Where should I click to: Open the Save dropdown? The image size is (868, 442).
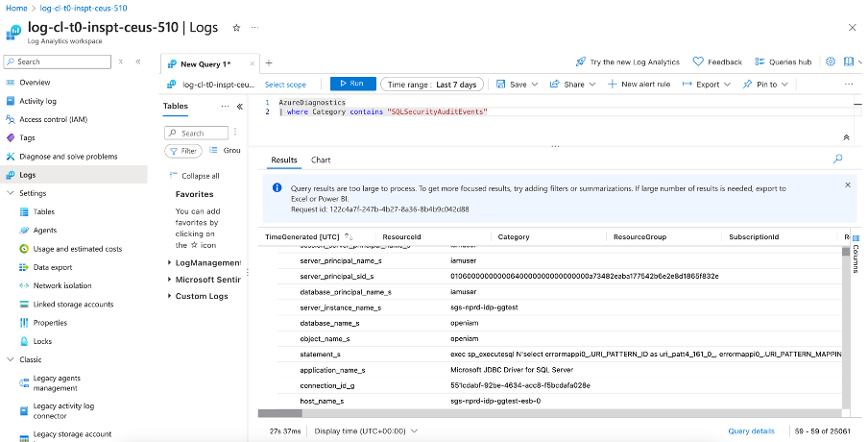518,85
